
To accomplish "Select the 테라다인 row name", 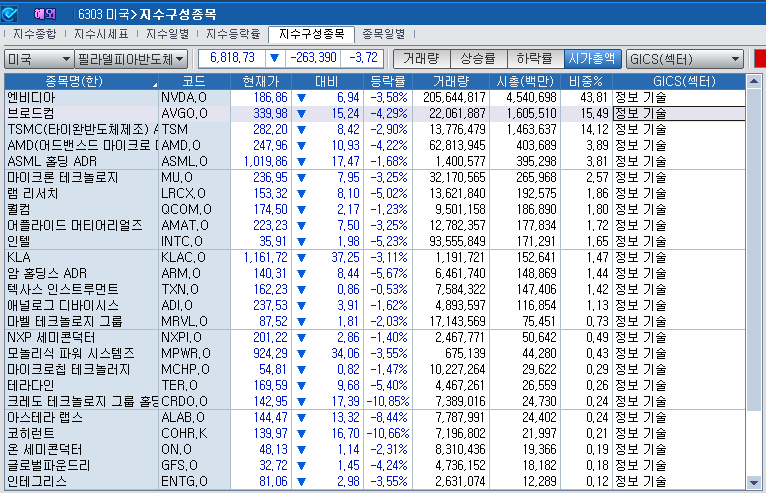I will [31, 386].
